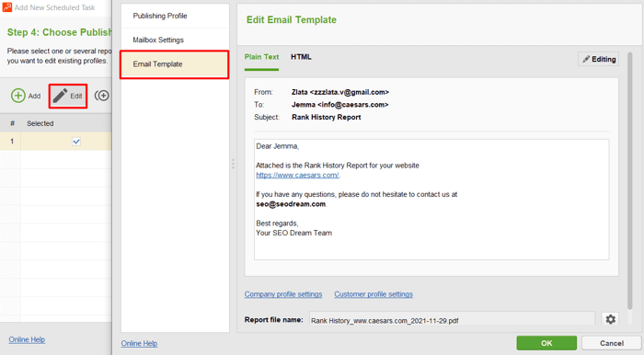Click the green Add plus icon

point(18,96)
